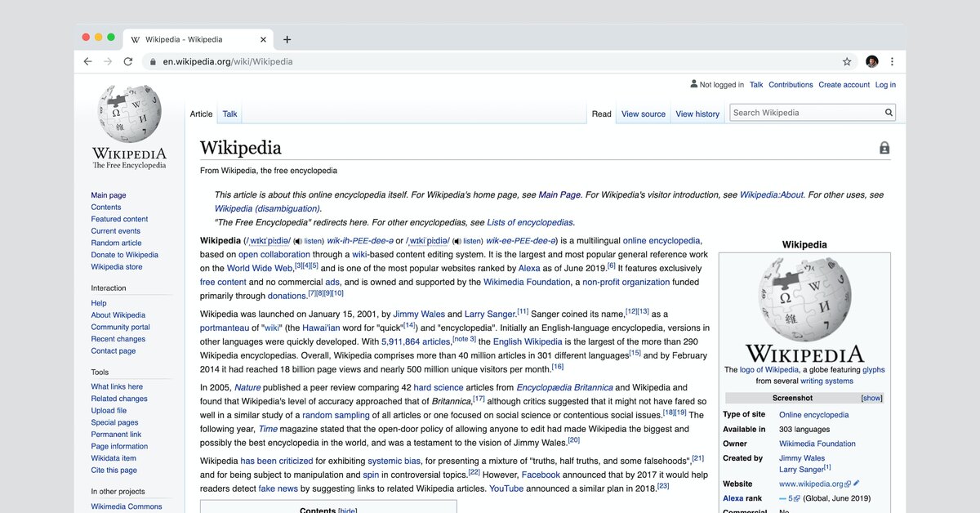Select the Read tab
Viewport: 980px width, 513px height.
[x=601, y=114]
